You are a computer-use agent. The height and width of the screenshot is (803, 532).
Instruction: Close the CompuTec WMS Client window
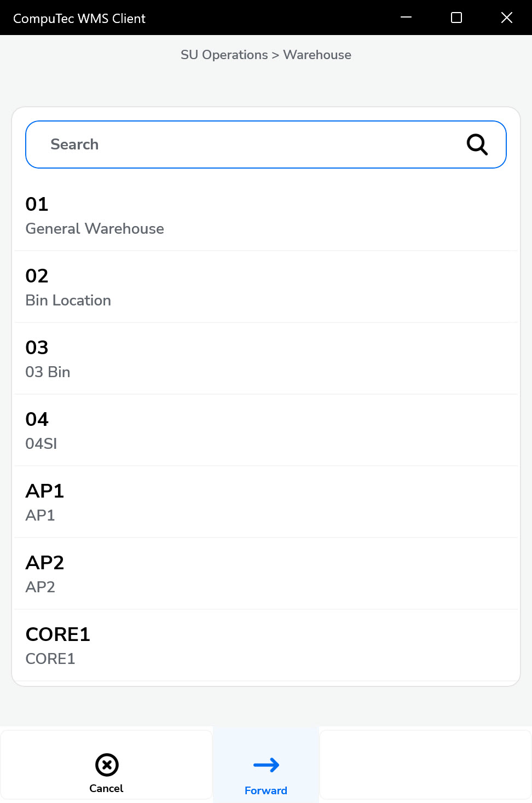tap(507, 18)
